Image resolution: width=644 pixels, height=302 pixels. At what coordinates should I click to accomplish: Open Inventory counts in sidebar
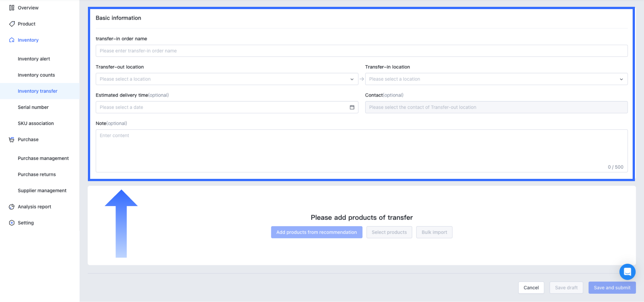pos(36,75)
